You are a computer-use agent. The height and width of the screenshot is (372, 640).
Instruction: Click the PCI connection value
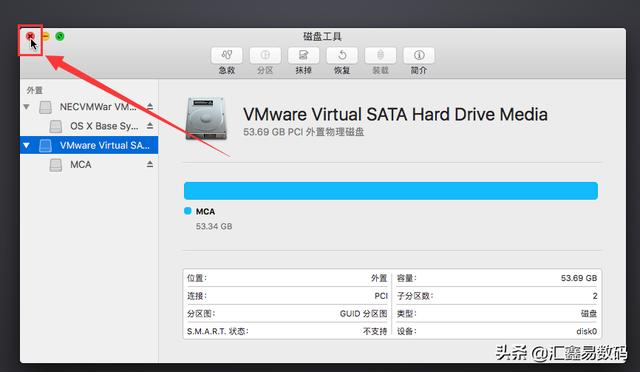(x=381, y=296)
